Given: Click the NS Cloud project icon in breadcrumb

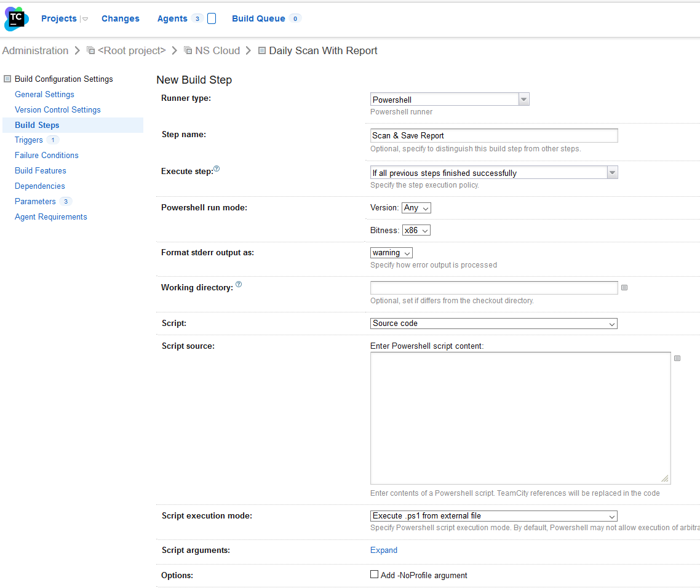Looking at the screenshot, I should (x=188, y=50).
